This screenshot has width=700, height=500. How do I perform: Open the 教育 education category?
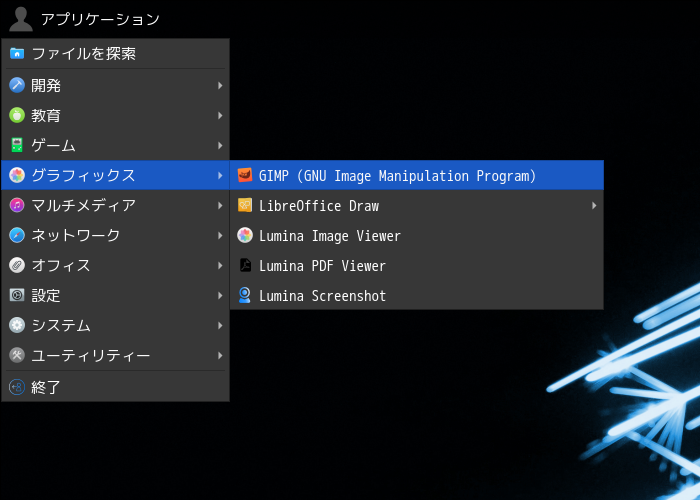click(116, 115)
